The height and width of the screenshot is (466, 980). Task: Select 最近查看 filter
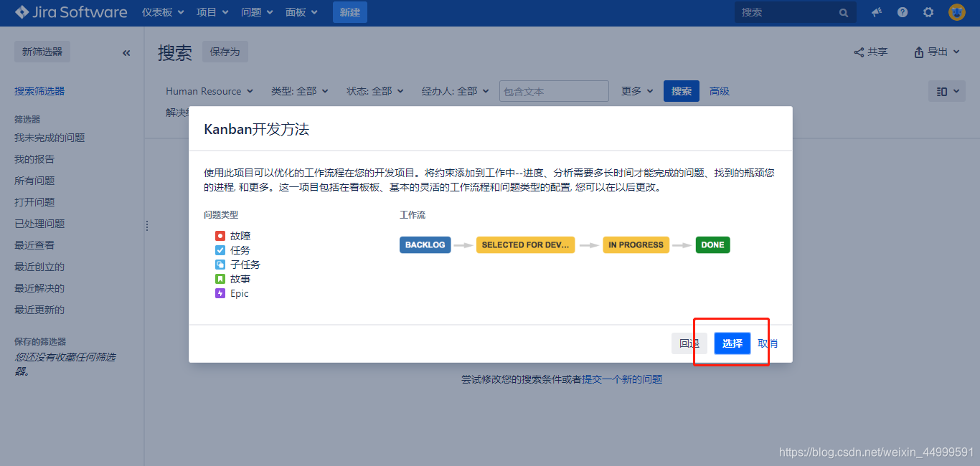click(34, 245)
